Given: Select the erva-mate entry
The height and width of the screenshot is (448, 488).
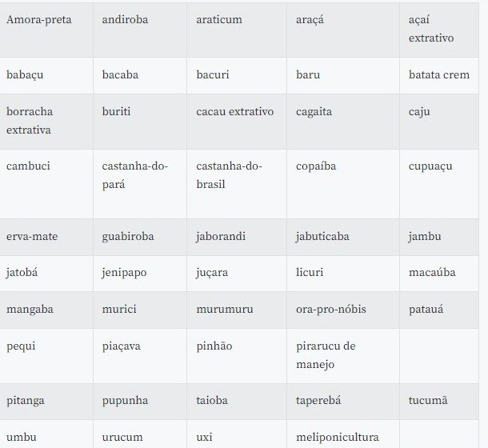Looking at the screenshot, I should pos(46,238).
